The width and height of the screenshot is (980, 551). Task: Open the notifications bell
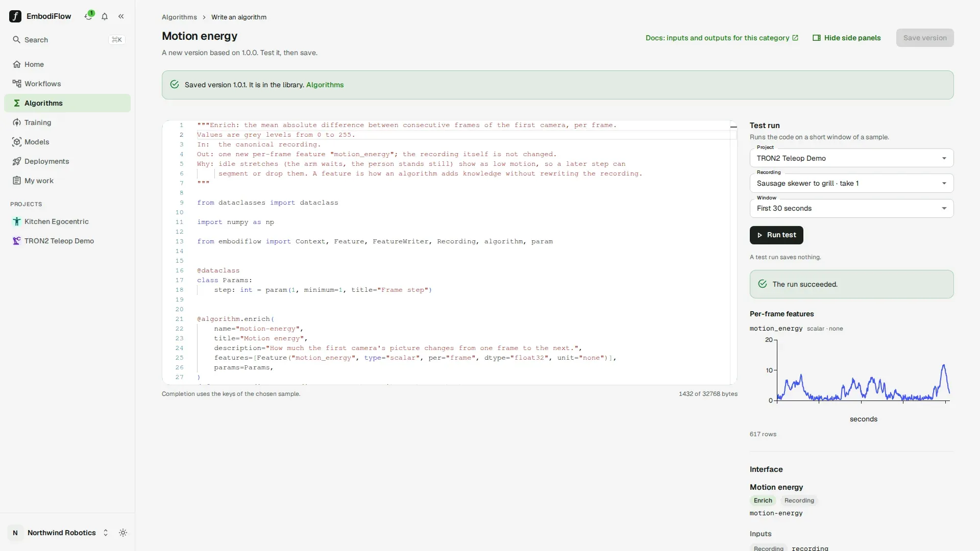[x=105, y=16]
